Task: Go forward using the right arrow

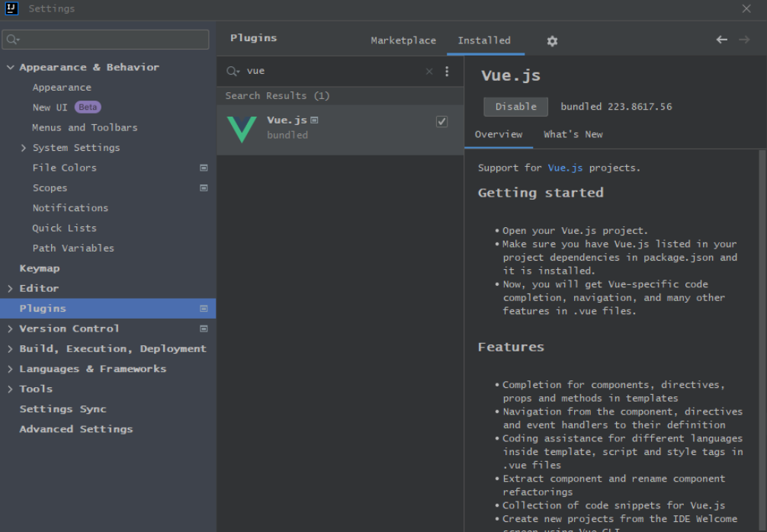Action: (x=744, y=40)
